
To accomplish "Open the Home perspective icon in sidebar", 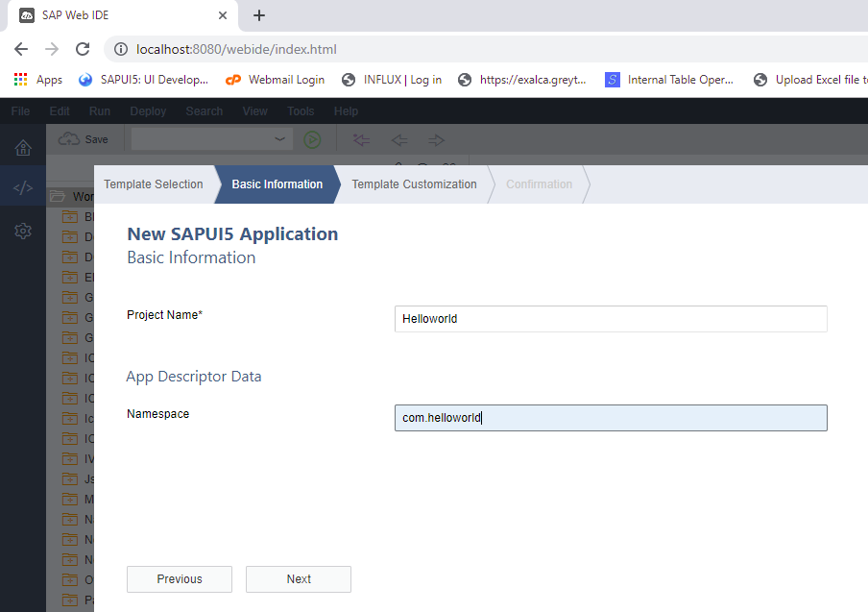I will (23, 147).
